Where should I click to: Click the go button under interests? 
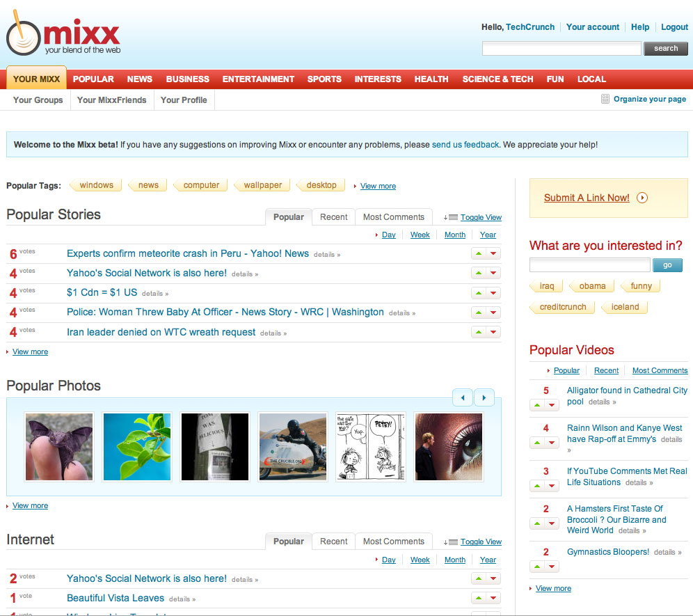coord(667,265)
